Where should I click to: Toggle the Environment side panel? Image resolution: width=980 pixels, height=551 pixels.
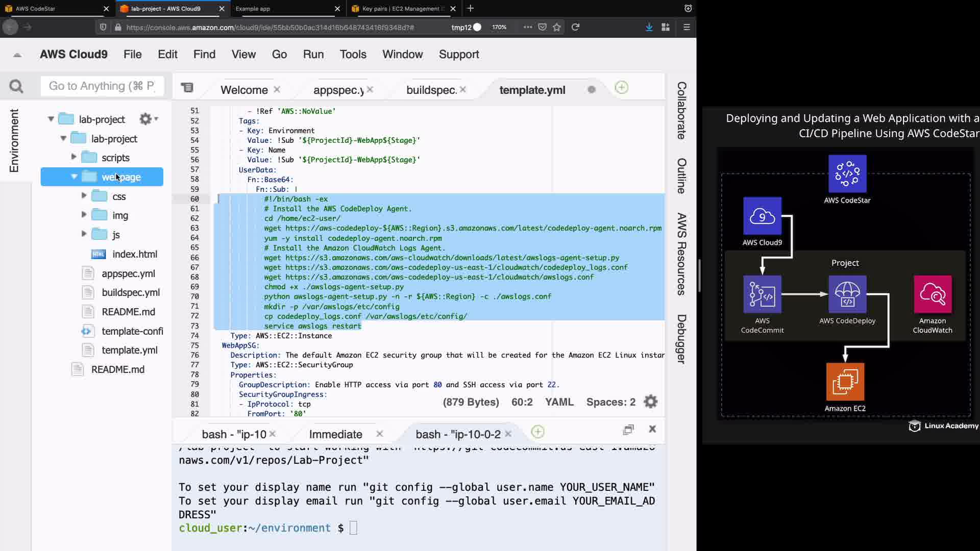coord(14,140)
